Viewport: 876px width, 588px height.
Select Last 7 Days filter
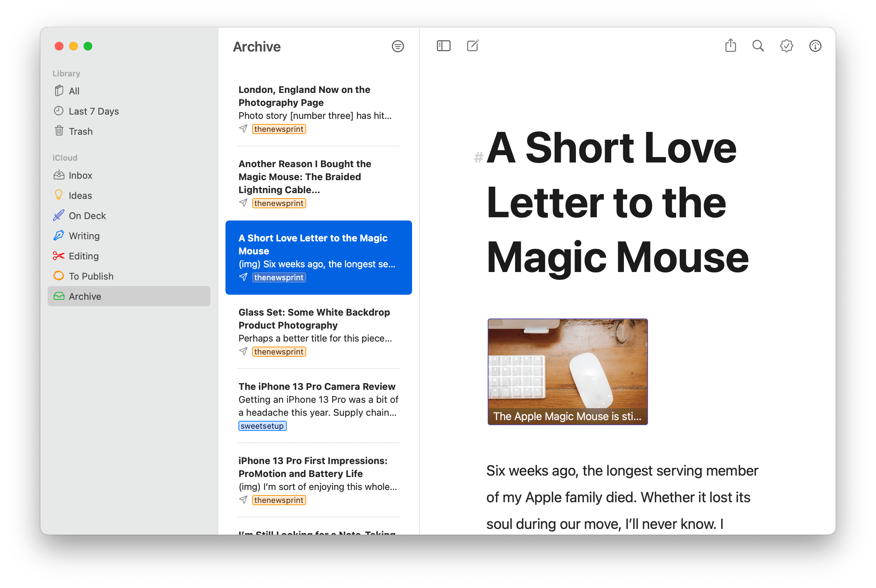coord(129,111)
